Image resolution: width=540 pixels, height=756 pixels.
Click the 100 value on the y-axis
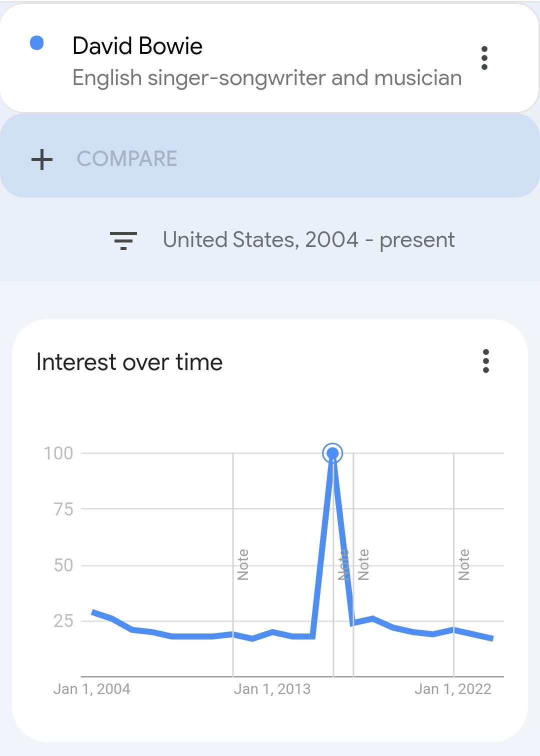click(58, 453)
